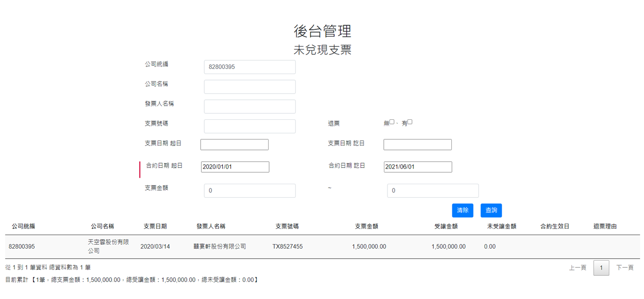Click the 支票號碼 input field

(250, 126)
